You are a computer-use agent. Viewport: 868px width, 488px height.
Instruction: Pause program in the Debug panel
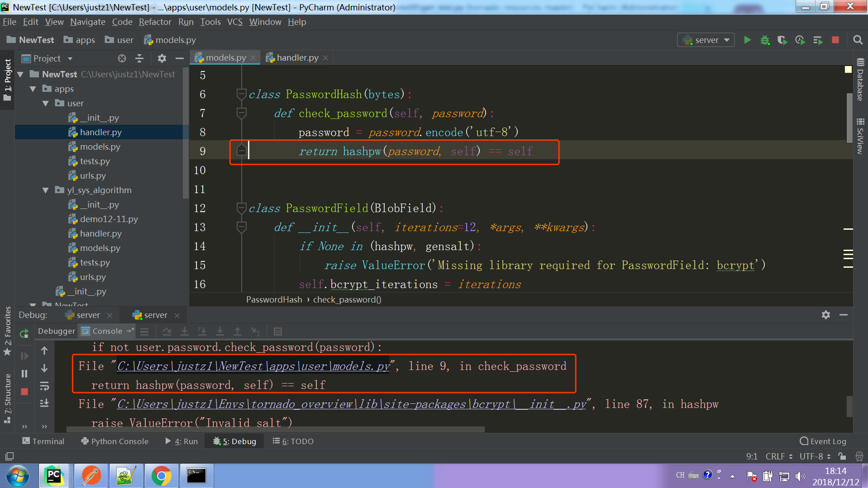24,374
